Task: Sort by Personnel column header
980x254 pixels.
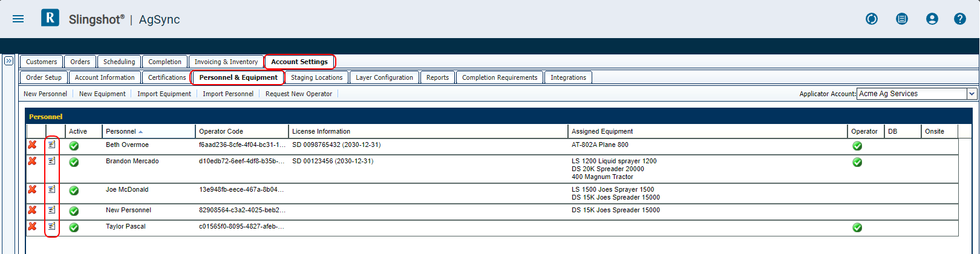Action: [149, 131]
